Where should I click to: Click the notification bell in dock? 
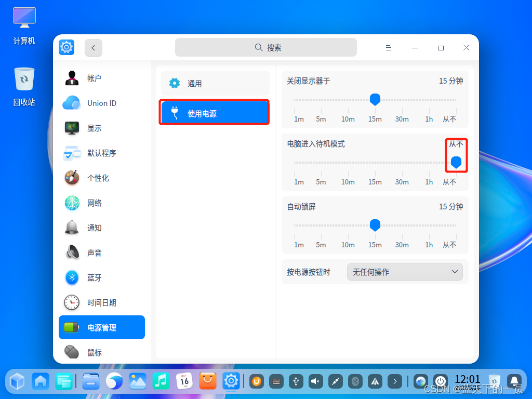[514, 382]
